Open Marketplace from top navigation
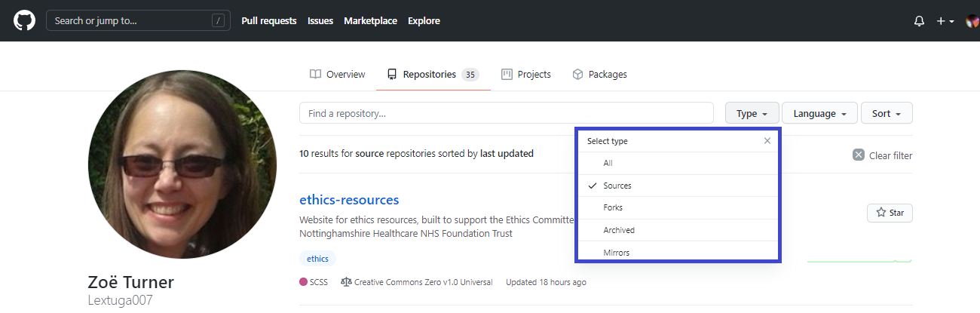Screen dimensions: 980x313 point(370,21)
